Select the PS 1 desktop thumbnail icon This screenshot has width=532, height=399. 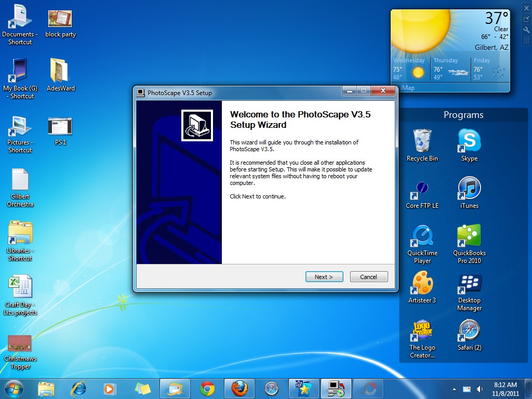60,131
